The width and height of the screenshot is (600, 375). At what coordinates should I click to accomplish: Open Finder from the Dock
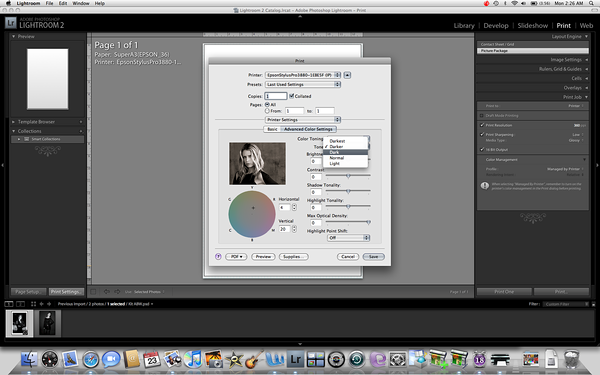tap(29, 359)
